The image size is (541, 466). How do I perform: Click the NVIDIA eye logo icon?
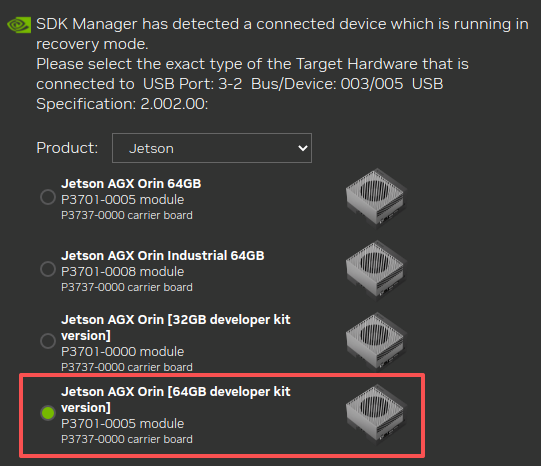(x=19, y=25)
